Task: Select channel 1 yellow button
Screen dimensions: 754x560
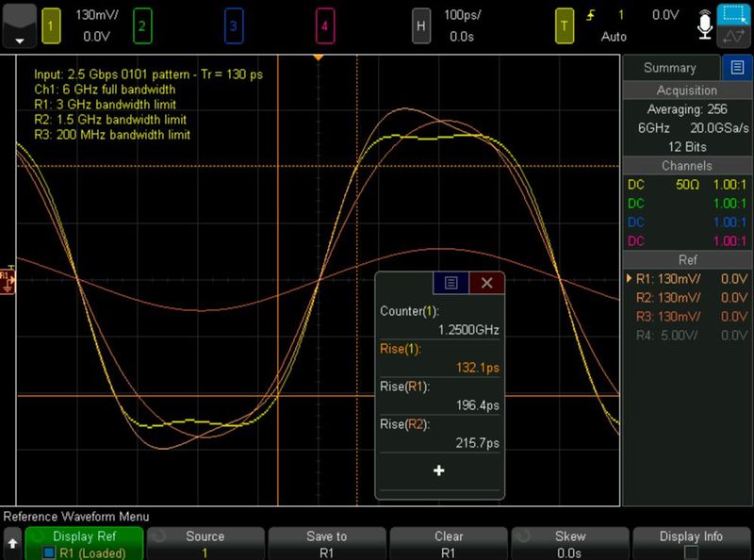Action: [x=51, y=26]
